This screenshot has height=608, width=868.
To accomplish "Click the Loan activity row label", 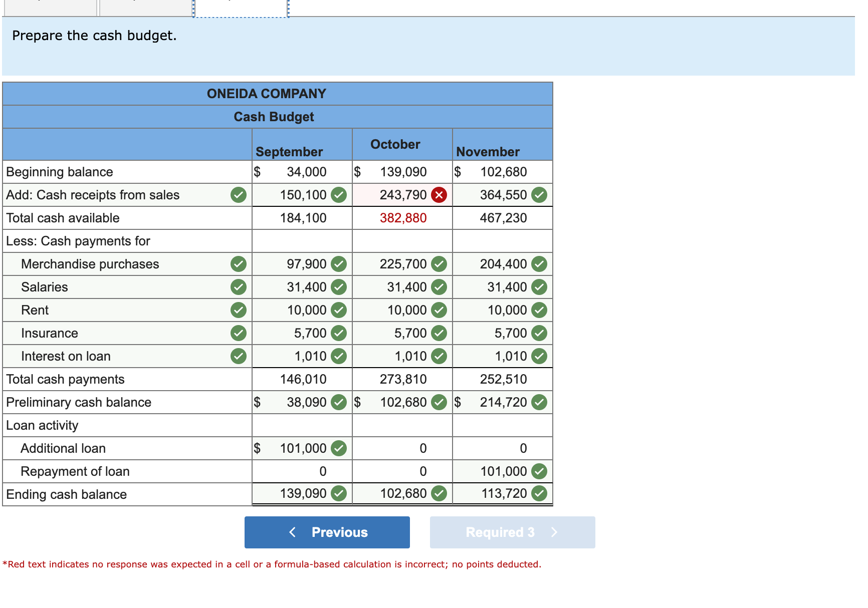I will click(x=43, y=425).
